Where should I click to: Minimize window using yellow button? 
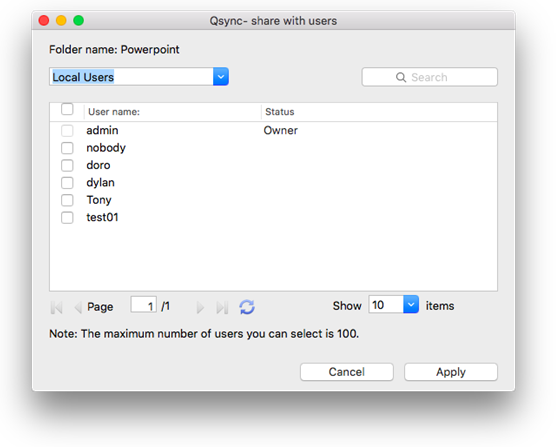(61, 21)
